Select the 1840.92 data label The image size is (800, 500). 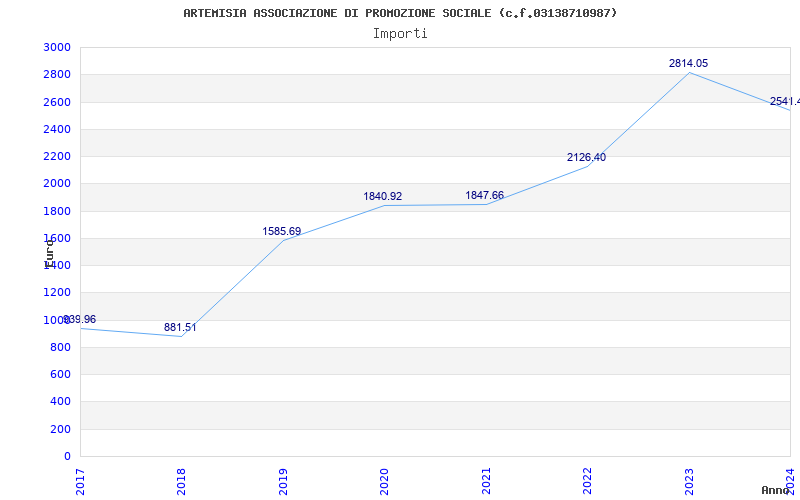point(383,196)
